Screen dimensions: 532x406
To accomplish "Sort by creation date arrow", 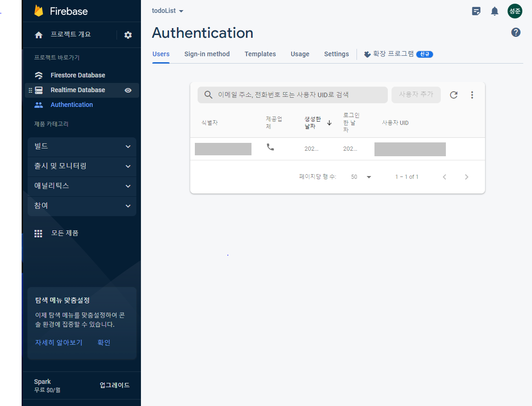I will coord(329,123).
